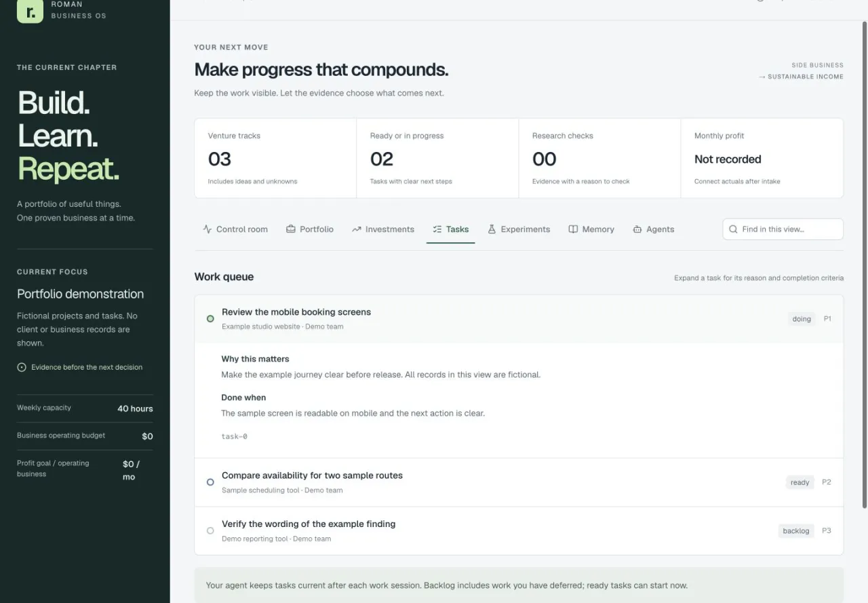Click the Memory book icon

[x=573, y=229]
